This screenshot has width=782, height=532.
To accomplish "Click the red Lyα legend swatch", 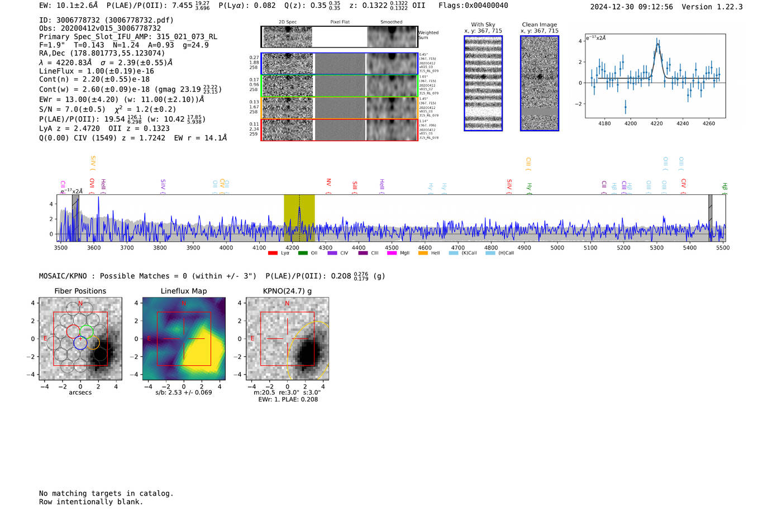I will [x=273, y=253].
